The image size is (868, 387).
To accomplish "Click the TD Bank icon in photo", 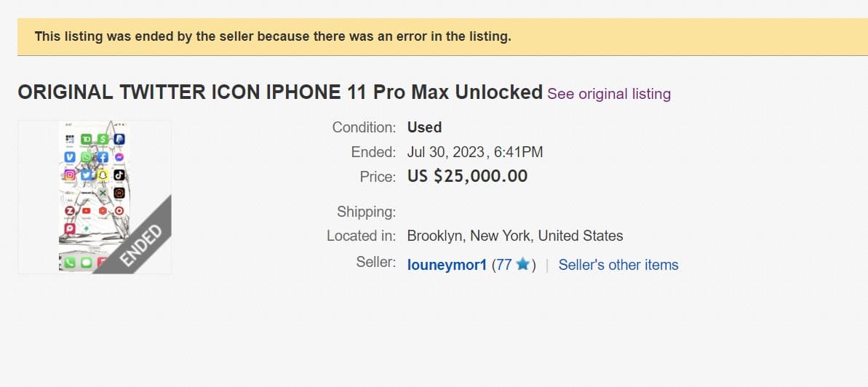I will (87, 138).
